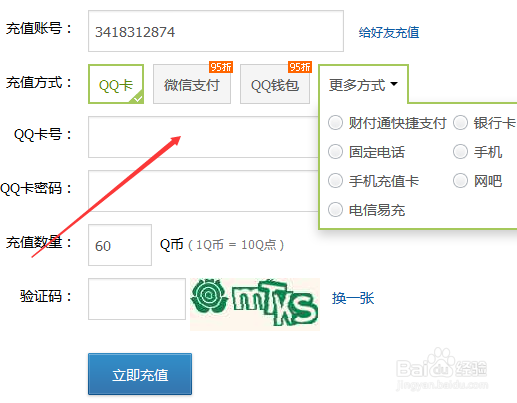
Task: Click the 充值数量 quantity field
Action: click(120, 245)
